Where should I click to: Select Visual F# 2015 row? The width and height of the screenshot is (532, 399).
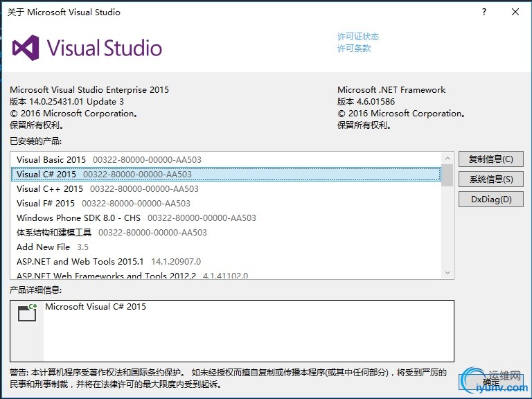click(226, 203)
